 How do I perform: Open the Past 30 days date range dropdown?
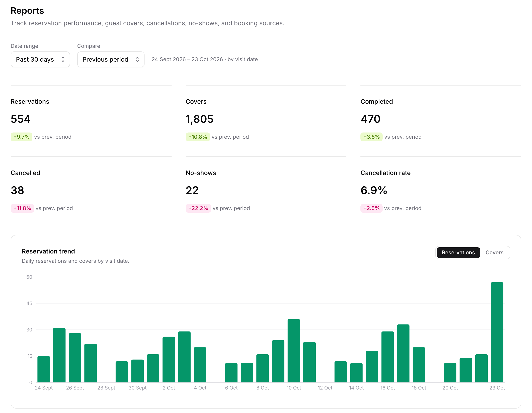pos(40,59)
